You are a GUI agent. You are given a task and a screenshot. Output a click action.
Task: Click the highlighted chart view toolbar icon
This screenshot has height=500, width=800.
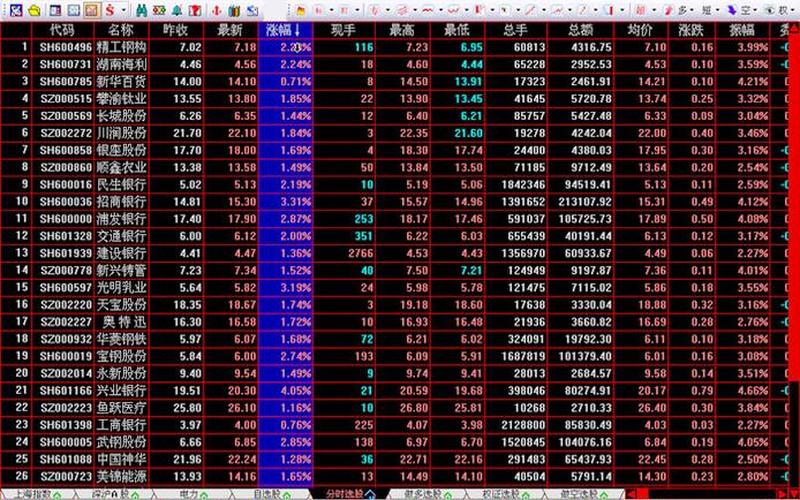tap(91, 10)
